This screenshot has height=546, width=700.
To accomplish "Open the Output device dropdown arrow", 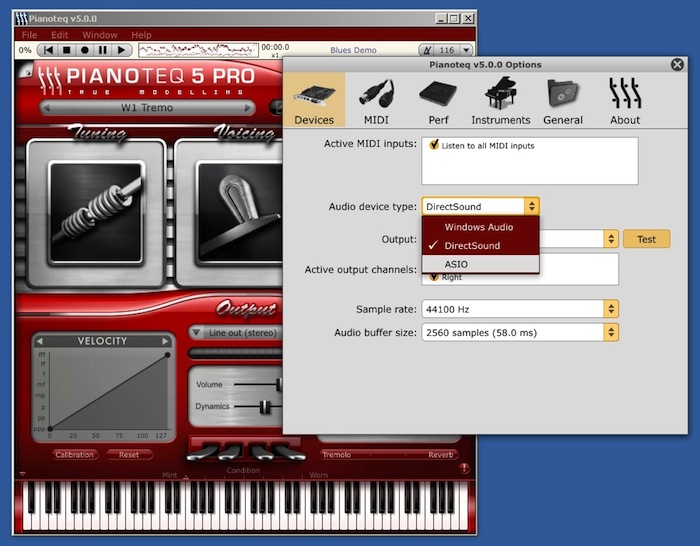I will [x=611, y=239].
